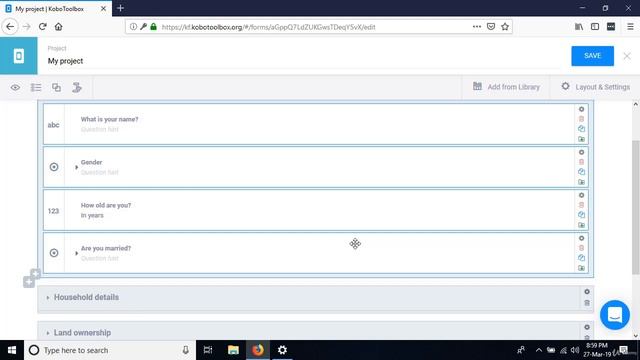Edit the Gender question label
Viewport: 640px width, 360px height.
[91, 162]
